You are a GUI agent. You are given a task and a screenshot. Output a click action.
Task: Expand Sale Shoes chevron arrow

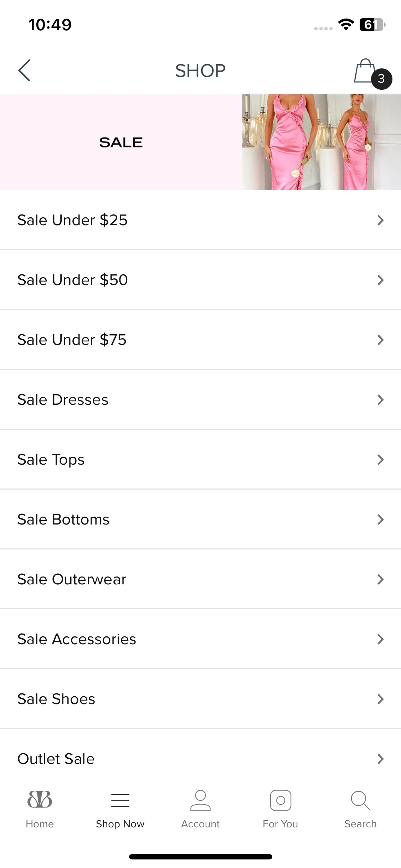[380, 699]
